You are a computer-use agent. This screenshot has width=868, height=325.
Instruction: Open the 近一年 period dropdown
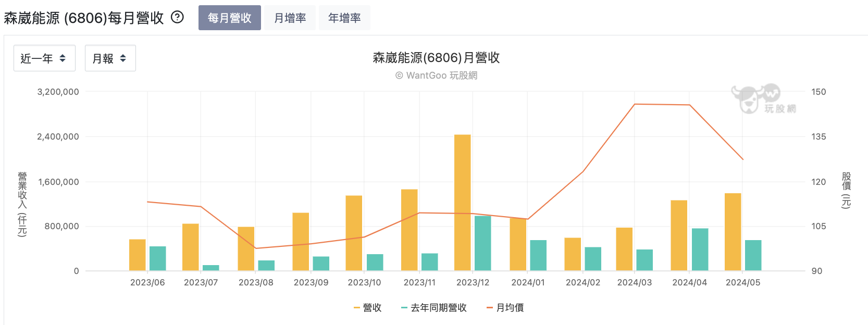[x=44, y=58]
